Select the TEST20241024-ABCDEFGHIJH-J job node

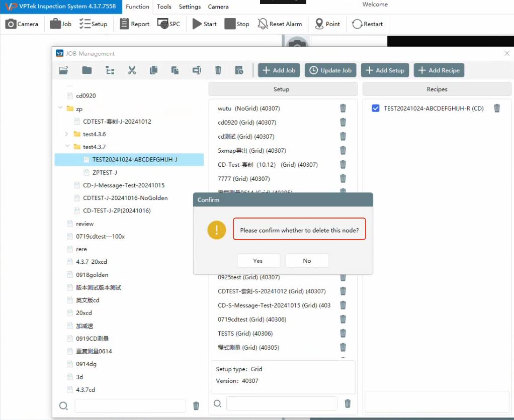pos(129,159)
